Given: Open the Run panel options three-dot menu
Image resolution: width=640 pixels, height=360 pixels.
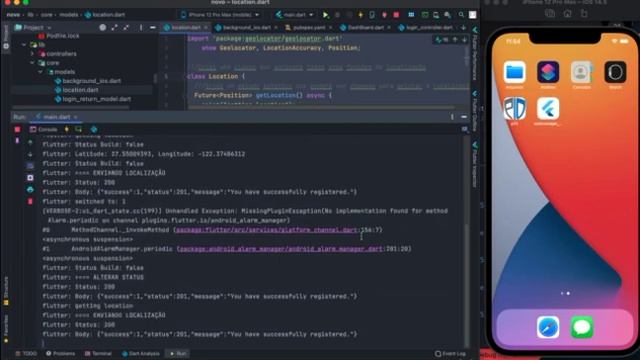Looking at the screenshot, I should point(452,117).
